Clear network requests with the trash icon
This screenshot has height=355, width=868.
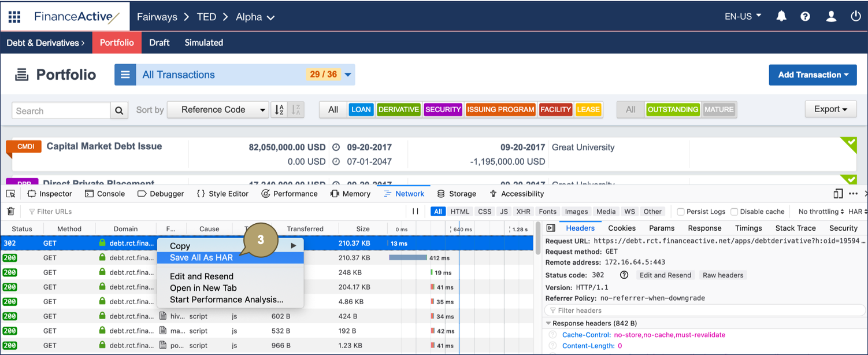point(10,211)
